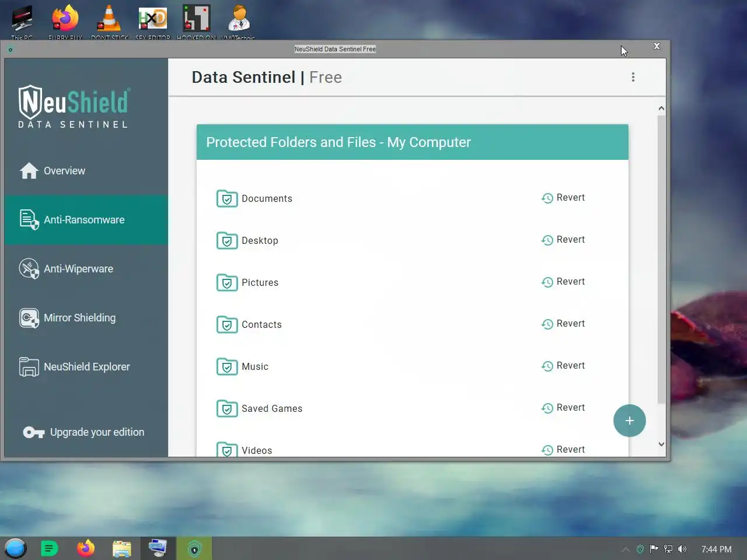Open Mirror Shielding section
This screenshot has width=747, height=560.
pyautogui.click(x=86, y=318)
